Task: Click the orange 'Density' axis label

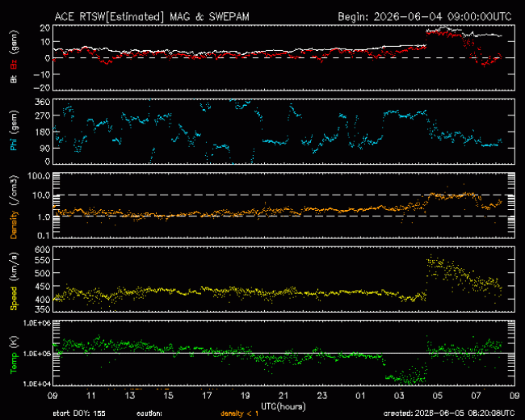Action: pos(14,225)
